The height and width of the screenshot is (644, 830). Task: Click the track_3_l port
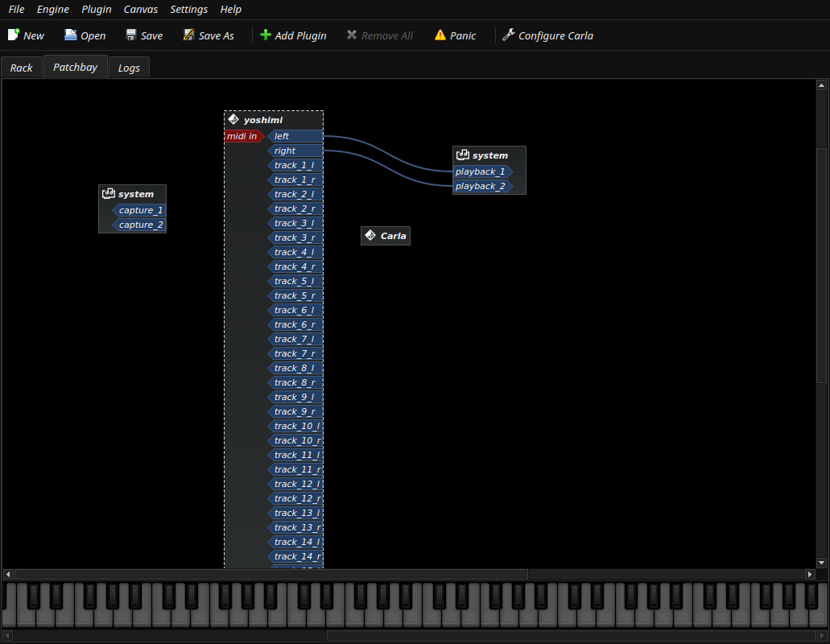click(295, 223)
